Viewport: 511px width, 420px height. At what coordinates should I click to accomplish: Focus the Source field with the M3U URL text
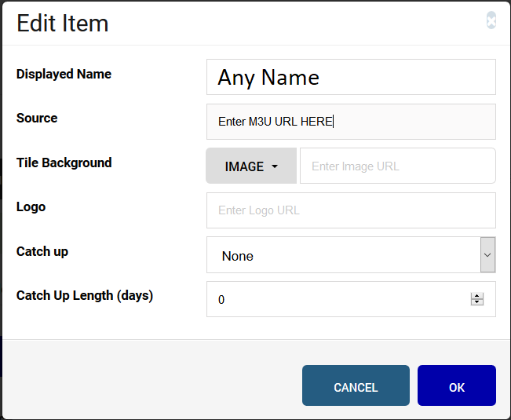[x=351, y=122]
